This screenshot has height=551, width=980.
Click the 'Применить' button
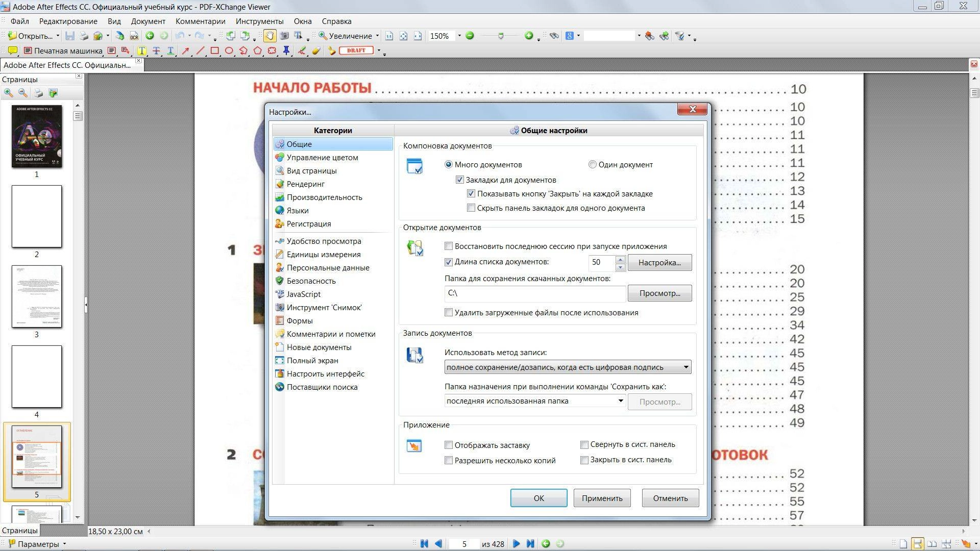pos(602,498)
